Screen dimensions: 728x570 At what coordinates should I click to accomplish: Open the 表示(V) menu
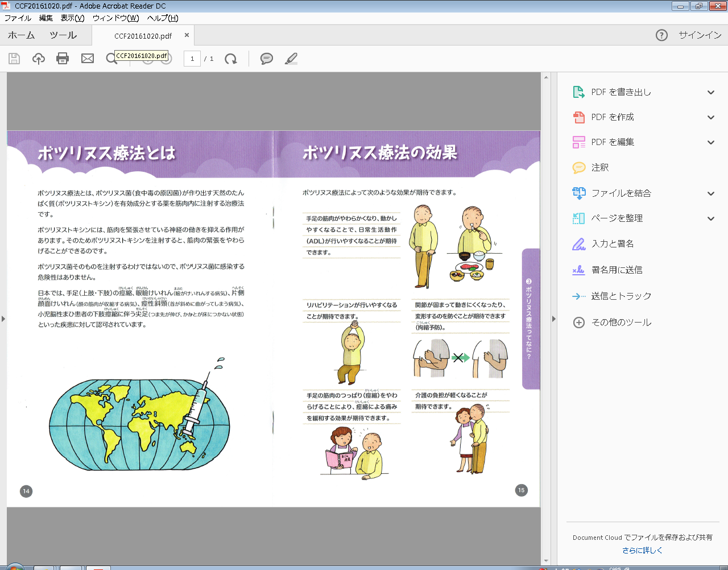click(x=72, y=18)
